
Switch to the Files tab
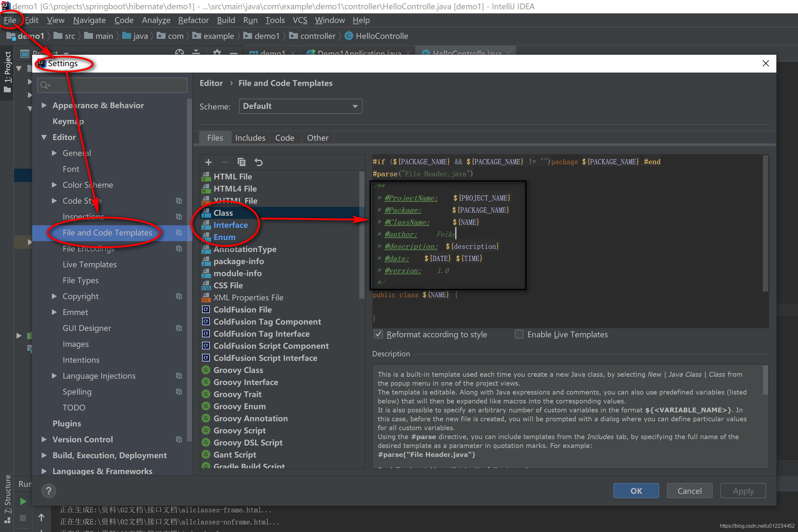(x=215, y=138)
